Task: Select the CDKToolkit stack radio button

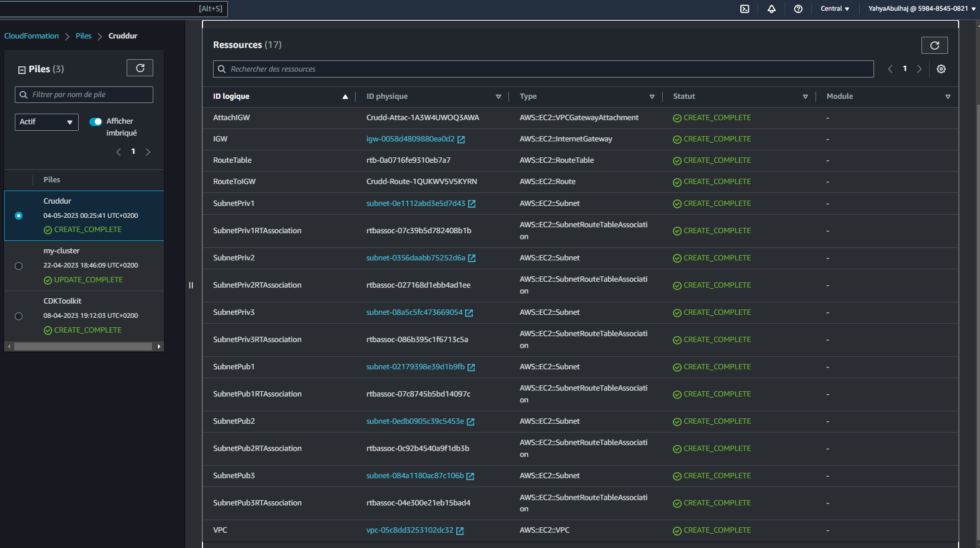Action: 19,317
